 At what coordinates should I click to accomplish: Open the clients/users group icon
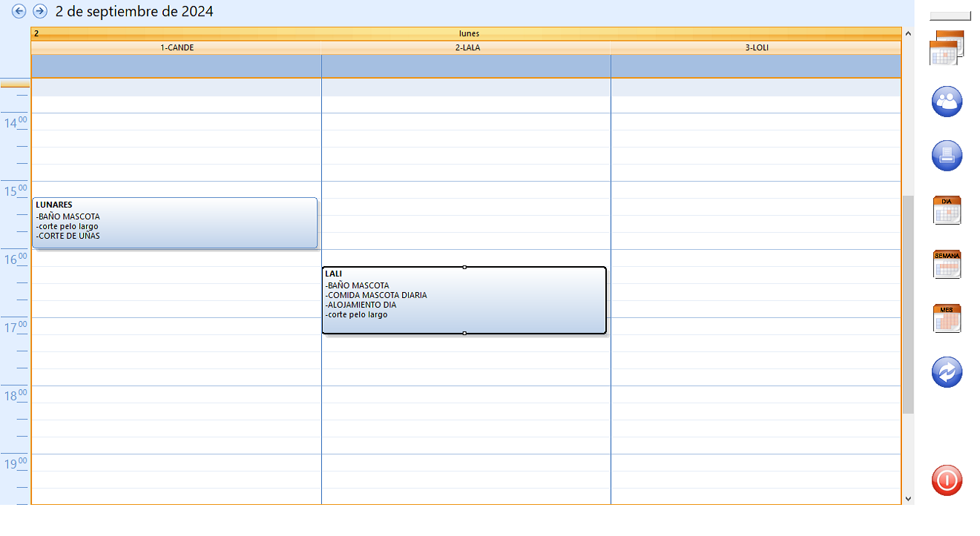947,102
